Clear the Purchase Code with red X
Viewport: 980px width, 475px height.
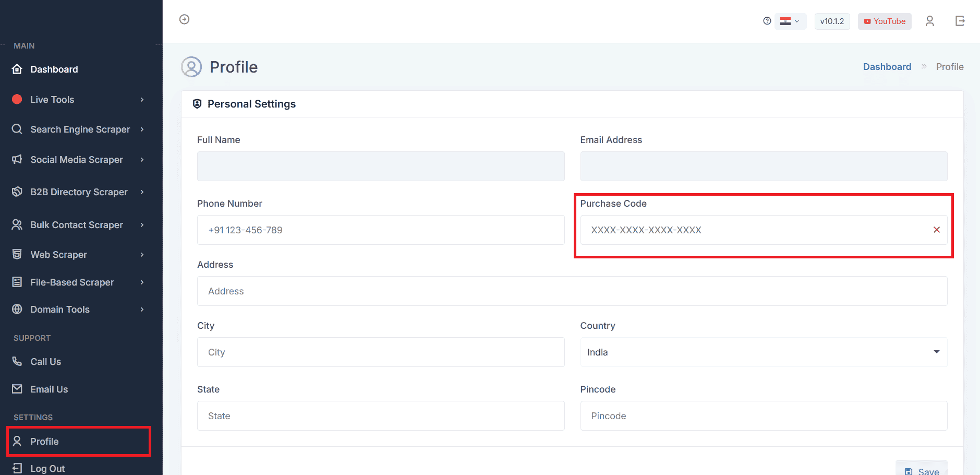pos(936,230)
